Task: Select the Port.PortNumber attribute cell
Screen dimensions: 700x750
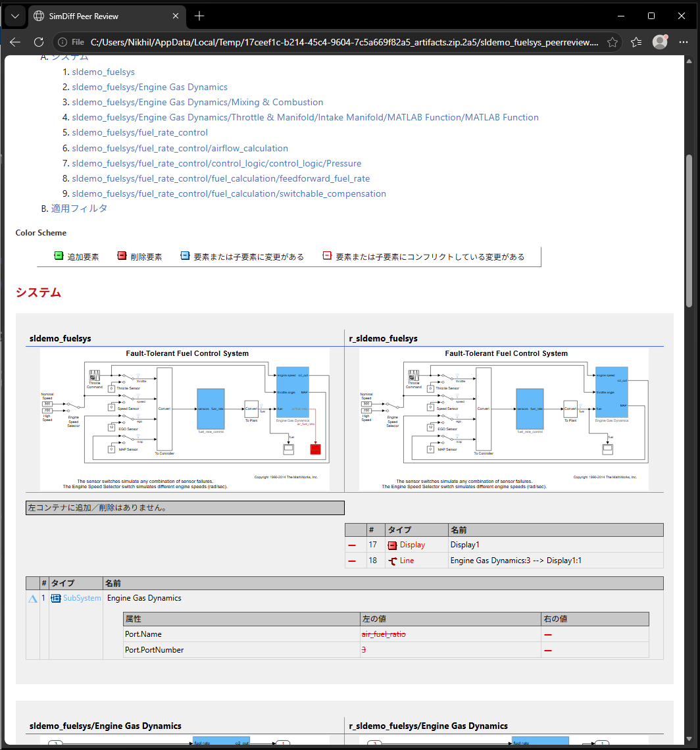Action: pyautogui.click(x=241, y=650)
